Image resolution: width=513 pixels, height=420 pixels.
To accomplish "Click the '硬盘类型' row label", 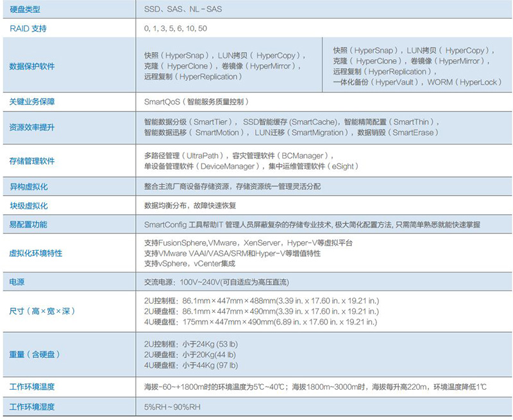I will click(25, 10).
